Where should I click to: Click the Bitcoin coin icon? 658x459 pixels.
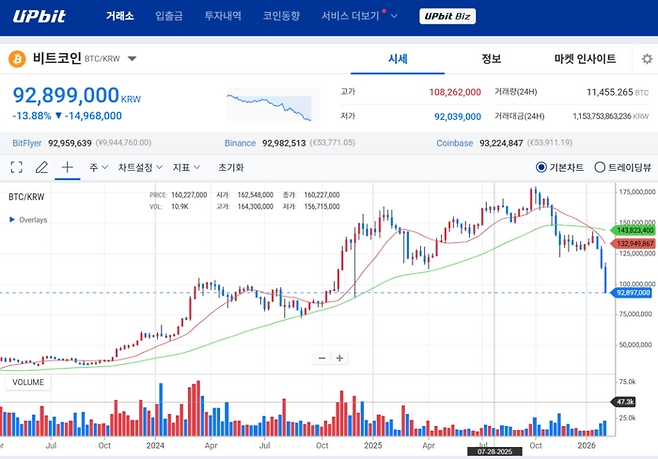[17, 59]
